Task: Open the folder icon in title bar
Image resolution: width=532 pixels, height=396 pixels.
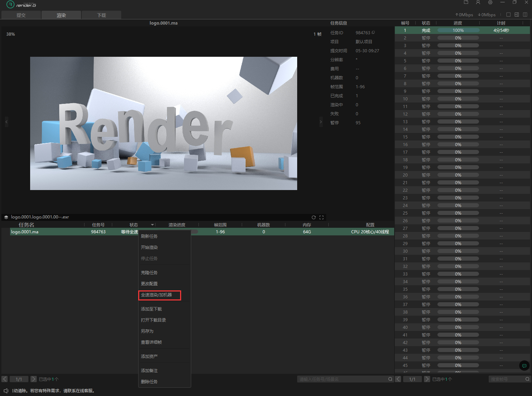Action: pyautogui.click(x=466, y=2)
